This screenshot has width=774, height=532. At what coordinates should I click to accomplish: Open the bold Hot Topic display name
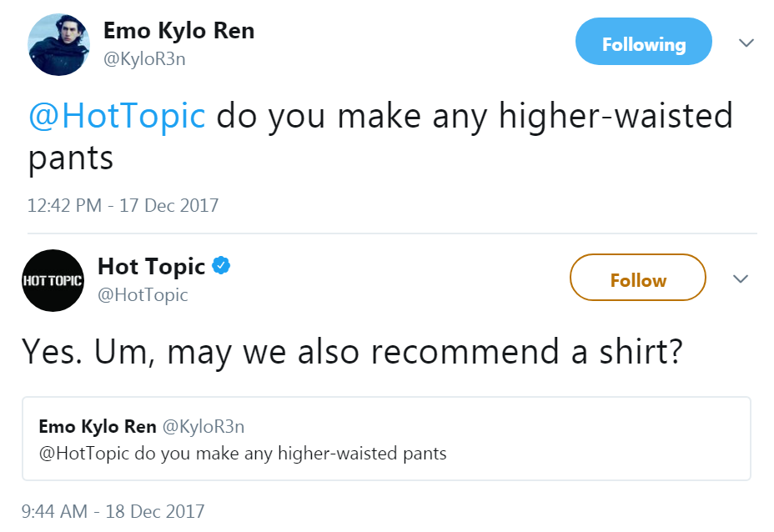click(151, 266)
